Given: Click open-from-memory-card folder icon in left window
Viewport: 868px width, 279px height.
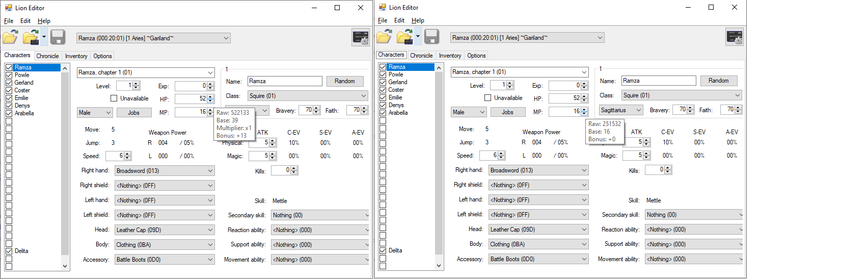Looking at the screenshot, I should pos(31,37).
